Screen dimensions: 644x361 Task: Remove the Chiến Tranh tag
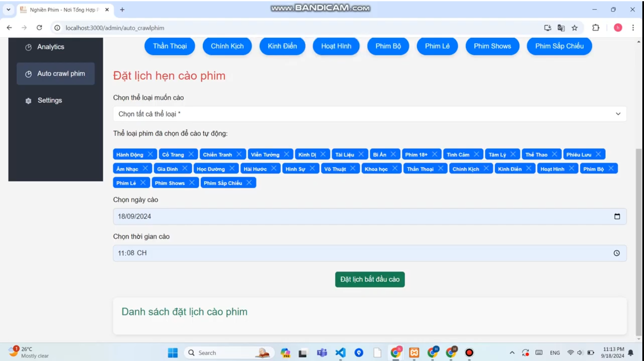(x=239, y=154)
